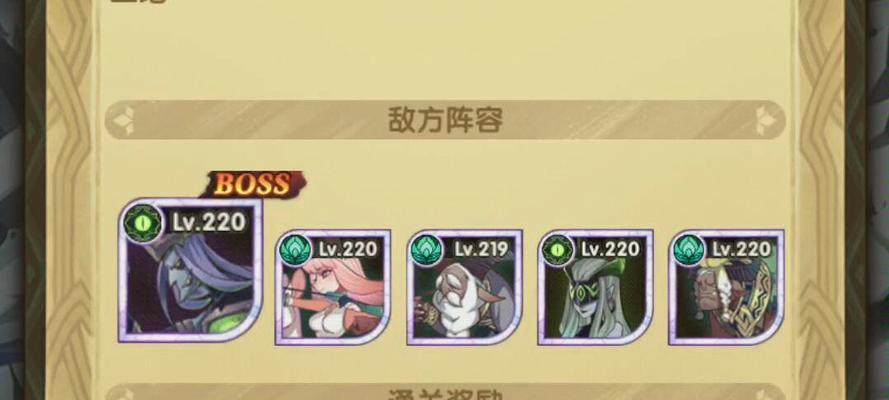Click teal leaf faction icon on tribal warrior
The height and width of the screenshot is (400, 889).
point(689,250)
